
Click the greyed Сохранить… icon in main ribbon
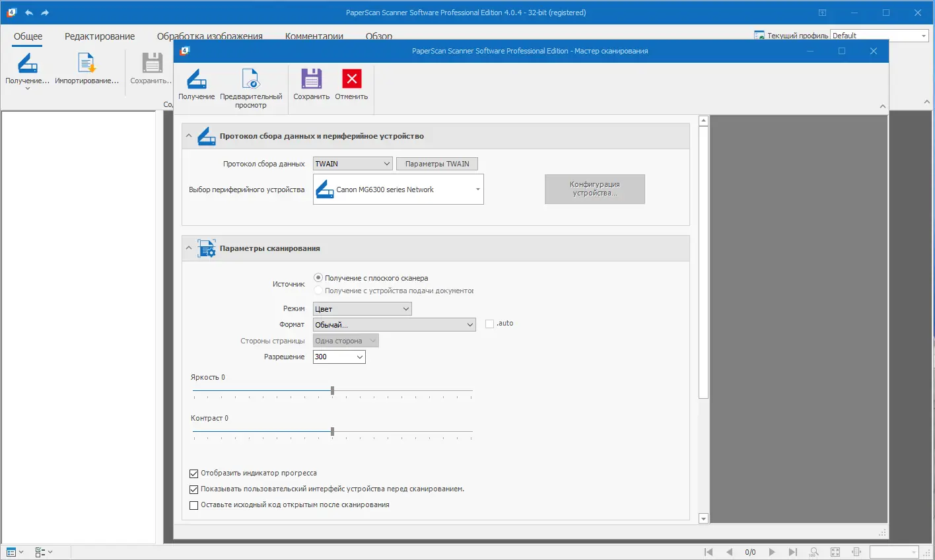(153, 63)
